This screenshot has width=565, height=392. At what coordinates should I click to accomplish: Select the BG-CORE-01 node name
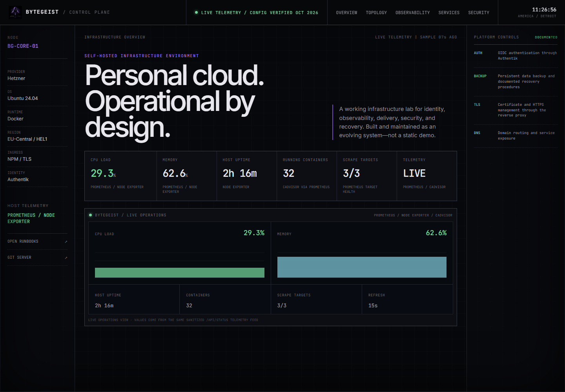pyautogui.click(x=23, y=46)
